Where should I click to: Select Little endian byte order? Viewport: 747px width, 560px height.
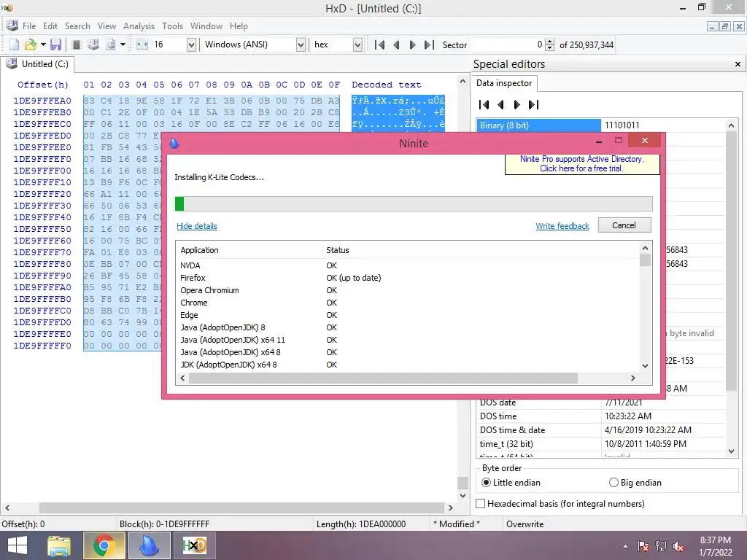point(511,483)
